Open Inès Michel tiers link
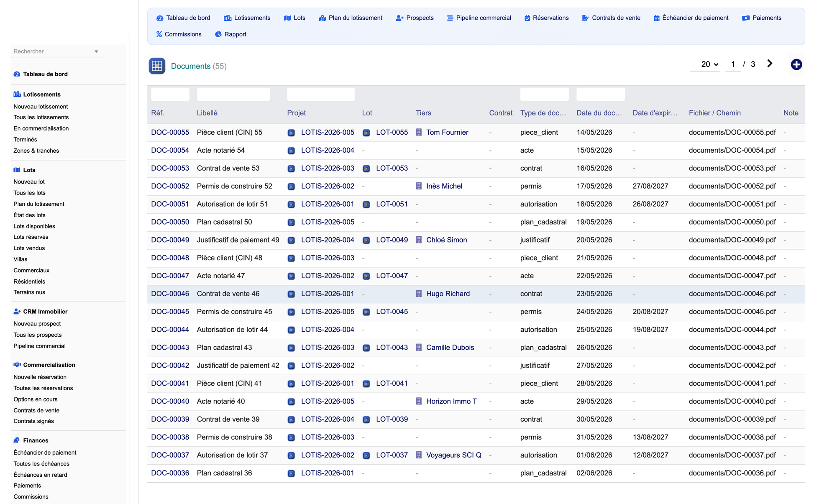The height and width of the screenshot is (504, 814). (x=444, y=186)
